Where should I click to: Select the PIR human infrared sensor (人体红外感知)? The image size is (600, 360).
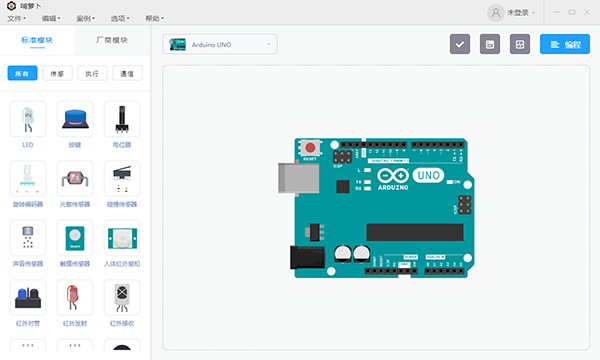click(122, 238)
